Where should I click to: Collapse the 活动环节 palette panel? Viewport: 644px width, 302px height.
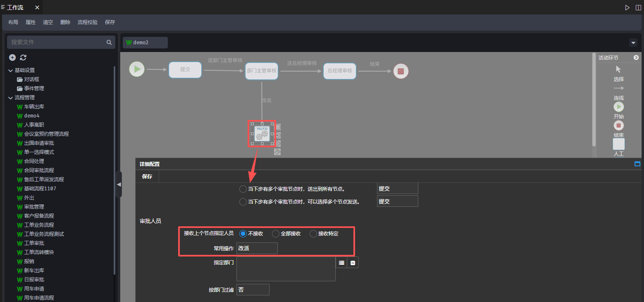pos(636,58)
